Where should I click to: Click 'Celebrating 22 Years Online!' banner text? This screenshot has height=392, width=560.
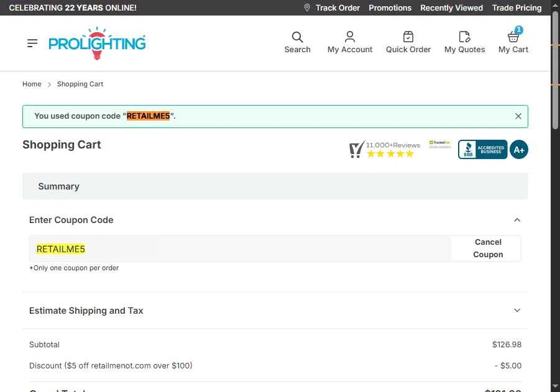73,8
